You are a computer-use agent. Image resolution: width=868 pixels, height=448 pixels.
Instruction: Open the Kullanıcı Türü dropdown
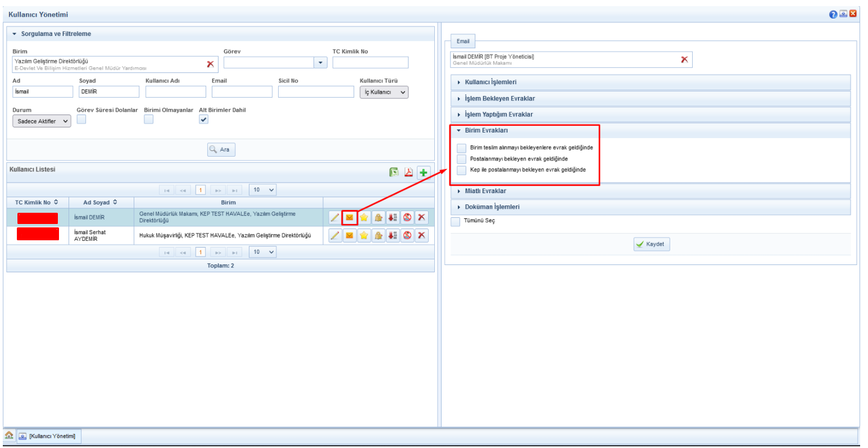[x=384, y=92]
